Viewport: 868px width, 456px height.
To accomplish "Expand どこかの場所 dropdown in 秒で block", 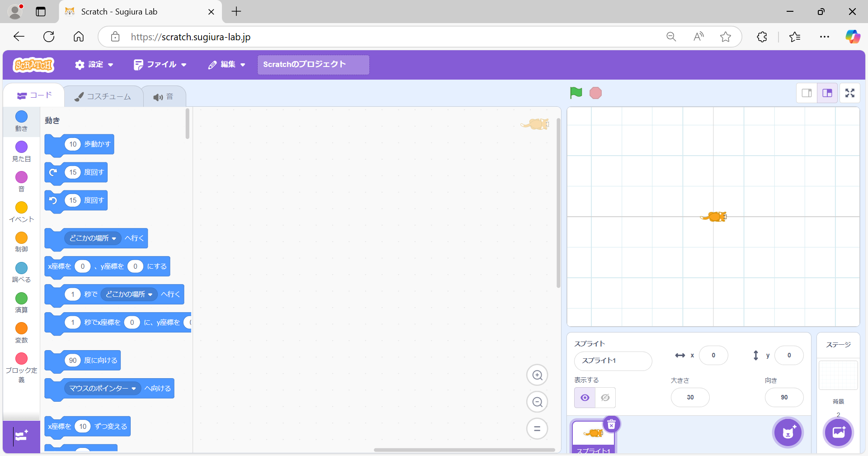I will point(129,294).
